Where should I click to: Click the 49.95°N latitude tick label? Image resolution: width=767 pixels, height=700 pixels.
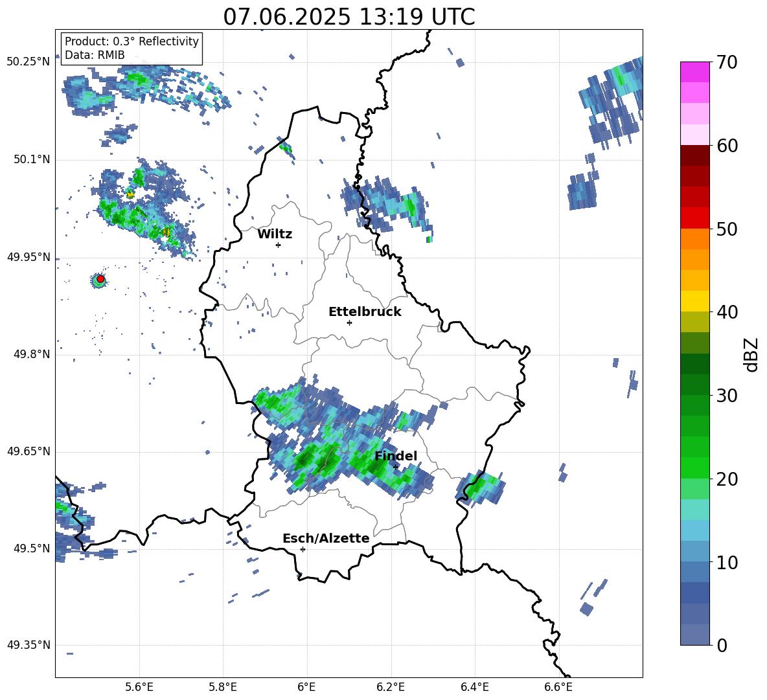28,258
